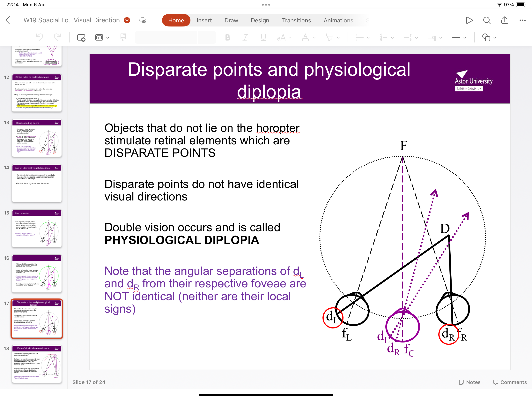Screen dimensions: 532x399
Task: Redo the last action
Action: (x=57, y=37)
